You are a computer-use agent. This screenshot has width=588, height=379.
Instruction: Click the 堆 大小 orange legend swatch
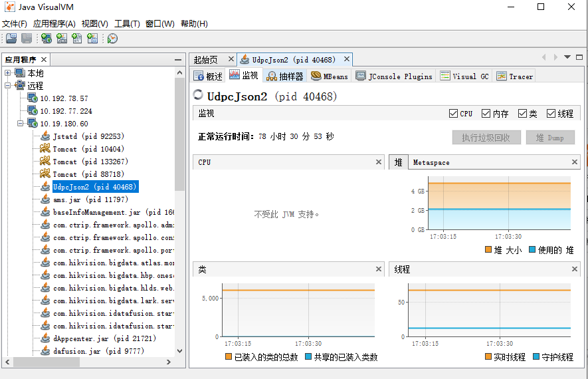click(x=488, y=249)
